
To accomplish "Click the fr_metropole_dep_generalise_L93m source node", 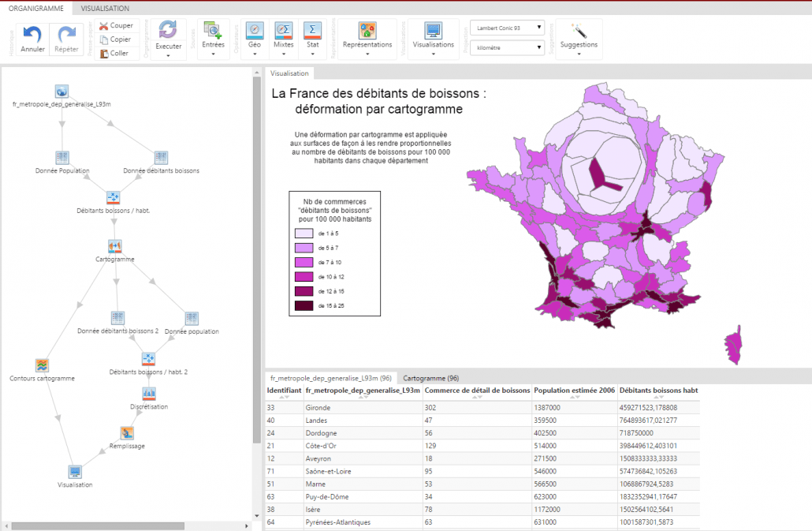I will click(61, 92).
